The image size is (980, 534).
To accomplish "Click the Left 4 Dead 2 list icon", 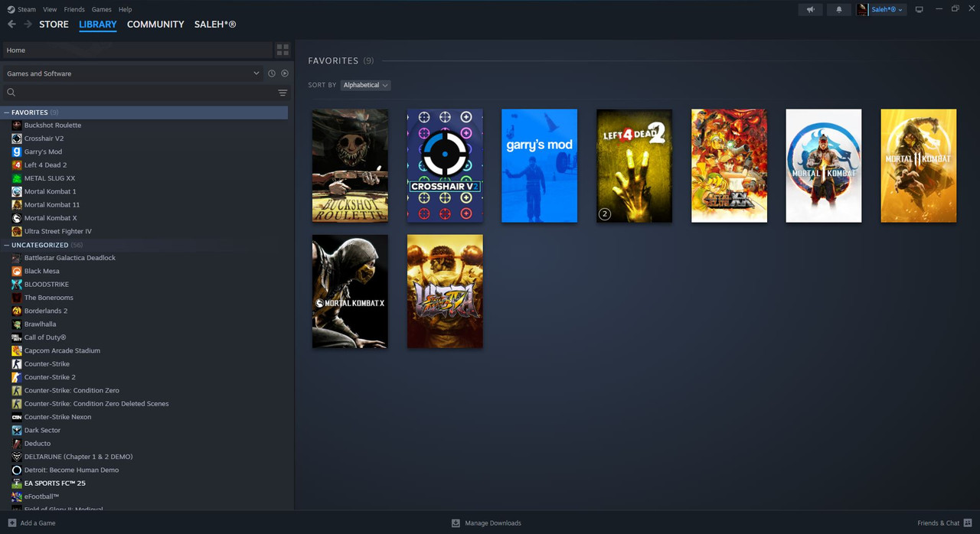I will click(x=17, y=165).
